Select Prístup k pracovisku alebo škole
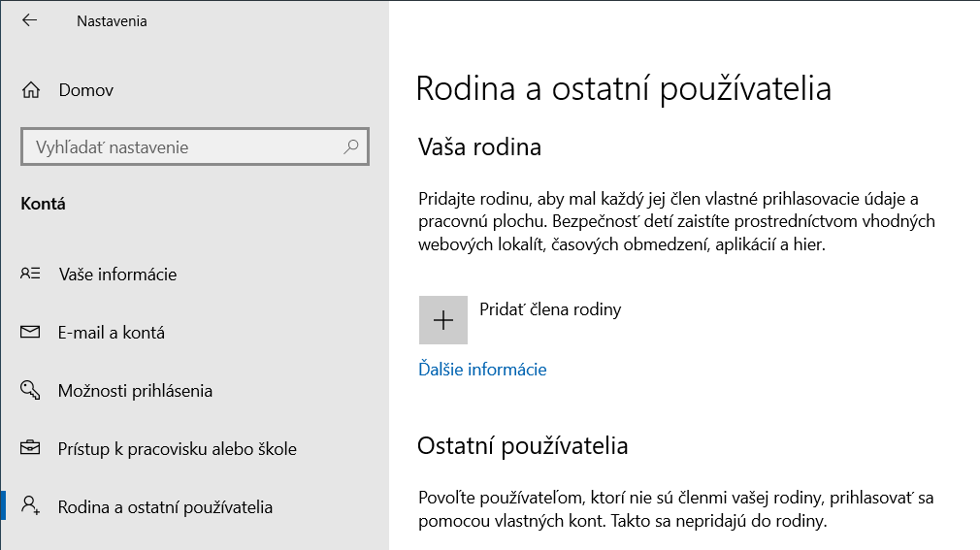The image size is (980, 550). pyautogui.click(x=178, y=449)
